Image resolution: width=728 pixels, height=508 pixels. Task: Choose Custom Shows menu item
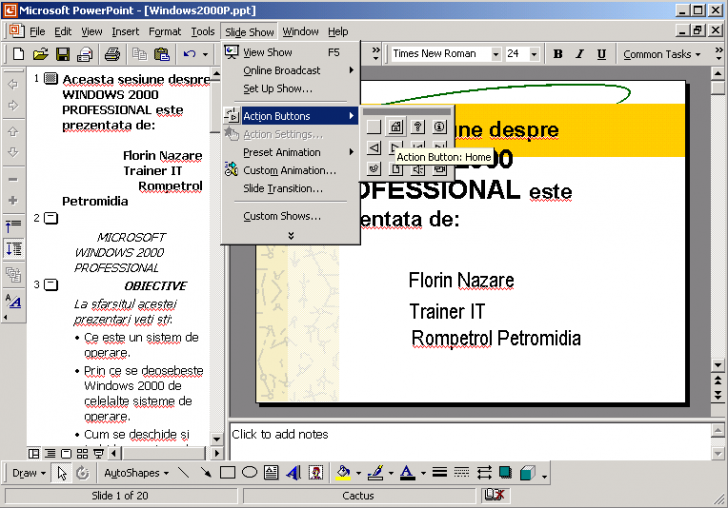291,216
